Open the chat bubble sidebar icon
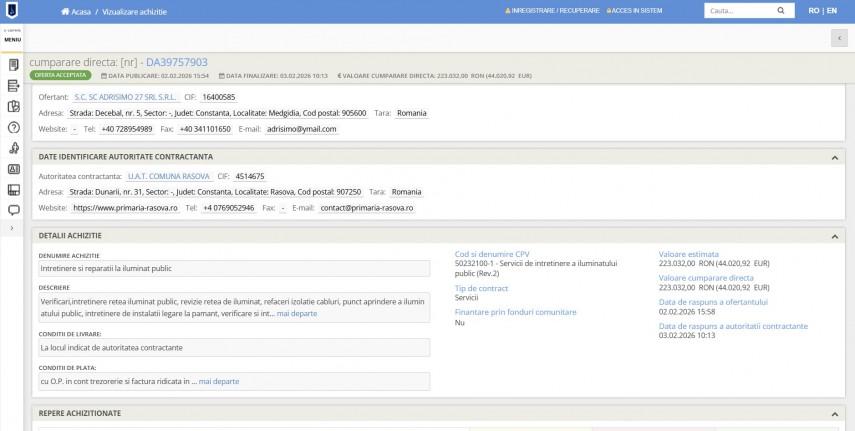 tap(14, 210)
